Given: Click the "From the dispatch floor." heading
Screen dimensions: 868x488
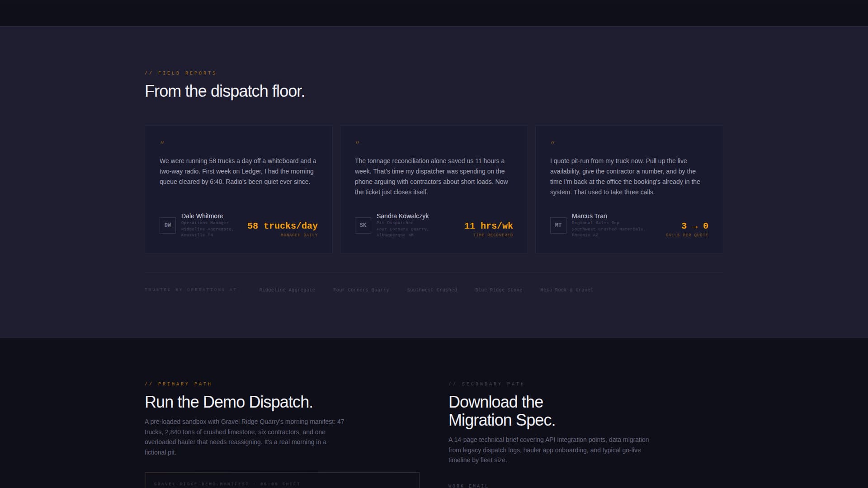Looking at the screenshot, I should point(225,91).
